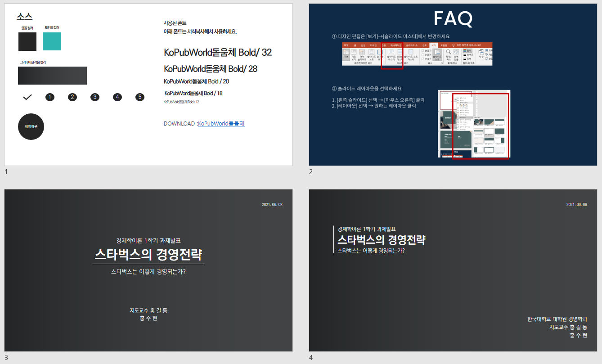Click the KoPubWorld돋움체 Bold/ 32 sample
This screenshot has height=364, width=602.
tap(218, 52)
